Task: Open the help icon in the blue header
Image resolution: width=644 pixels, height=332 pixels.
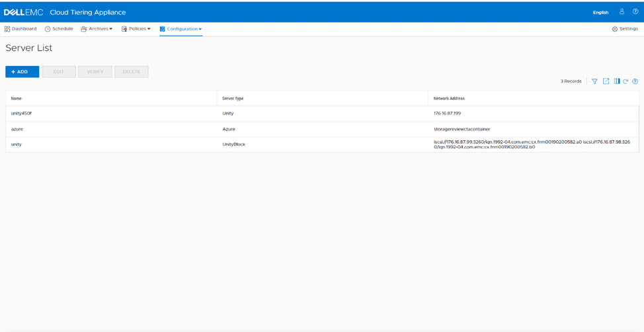Action: click(x=635, y=11)
